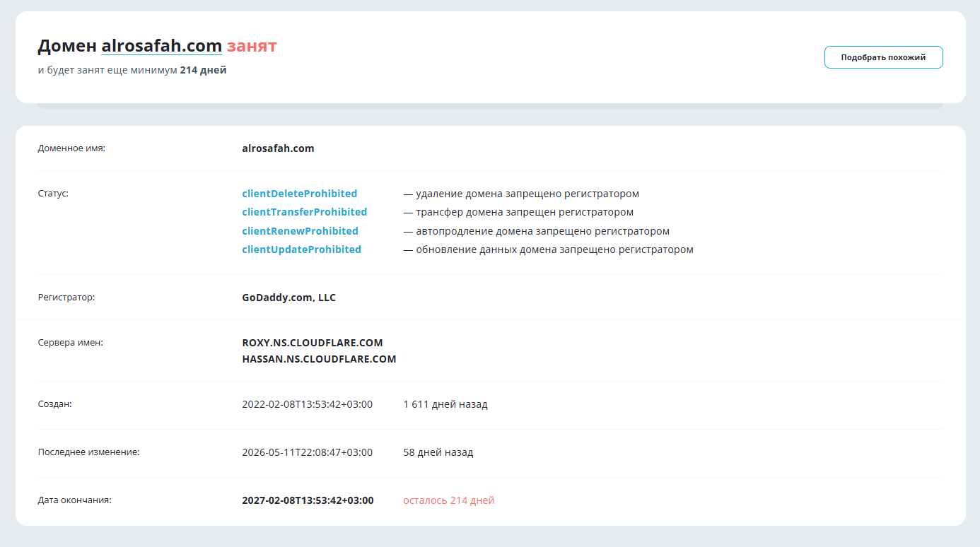980x547 pixels.
Task: Open clientUpdateProhibited status link
Action: pos(301,249)
